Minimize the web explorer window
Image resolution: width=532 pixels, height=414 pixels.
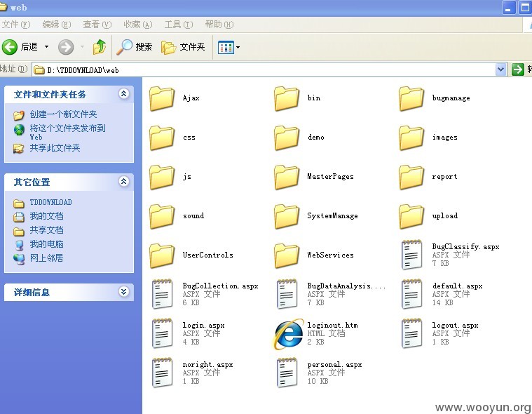508,8
